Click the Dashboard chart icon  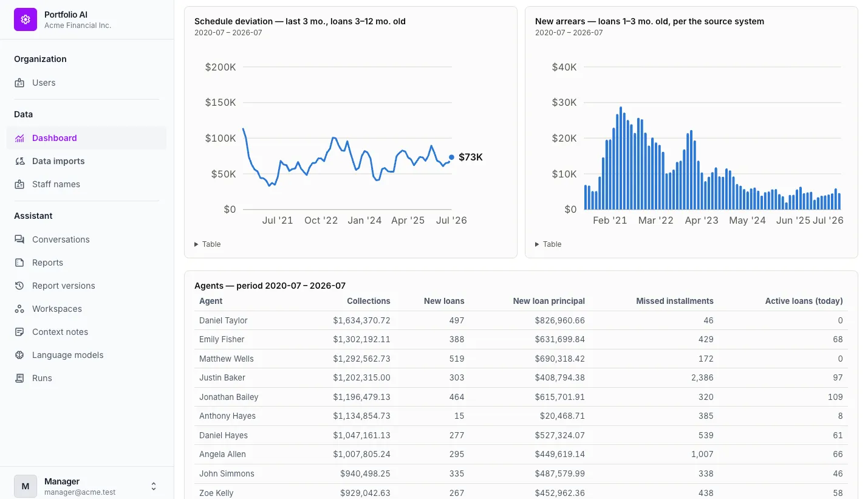[19, 138]
